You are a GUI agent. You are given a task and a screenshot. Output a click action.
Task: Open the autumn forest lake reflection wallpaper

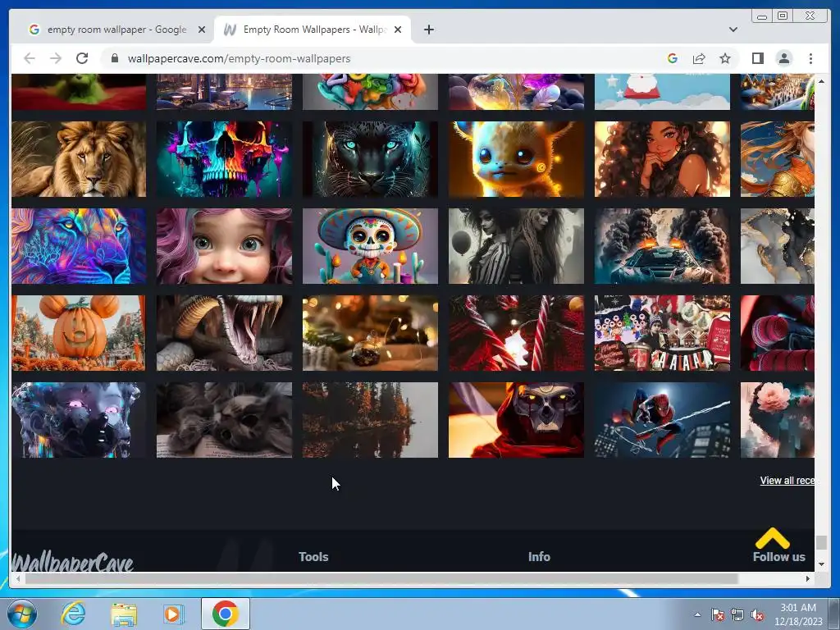(370, 420)
